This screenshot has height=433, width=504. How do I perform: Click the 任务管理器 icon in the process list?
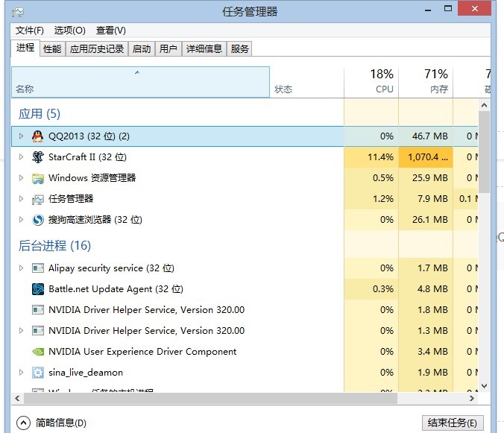click(x=37, y=200)
